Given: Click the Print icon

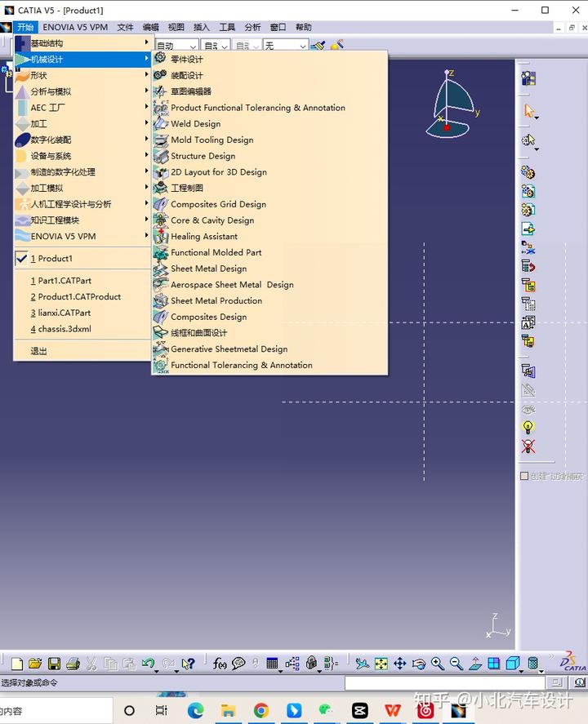Looking at the screenshot, I should (73, 664).
